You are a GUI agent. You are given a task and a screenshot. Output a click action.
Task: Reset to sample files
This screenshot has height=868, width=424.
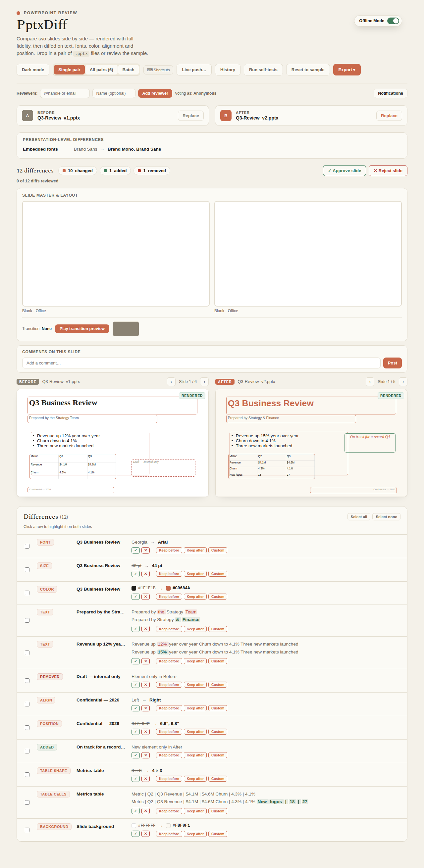[x=308, y=70]
